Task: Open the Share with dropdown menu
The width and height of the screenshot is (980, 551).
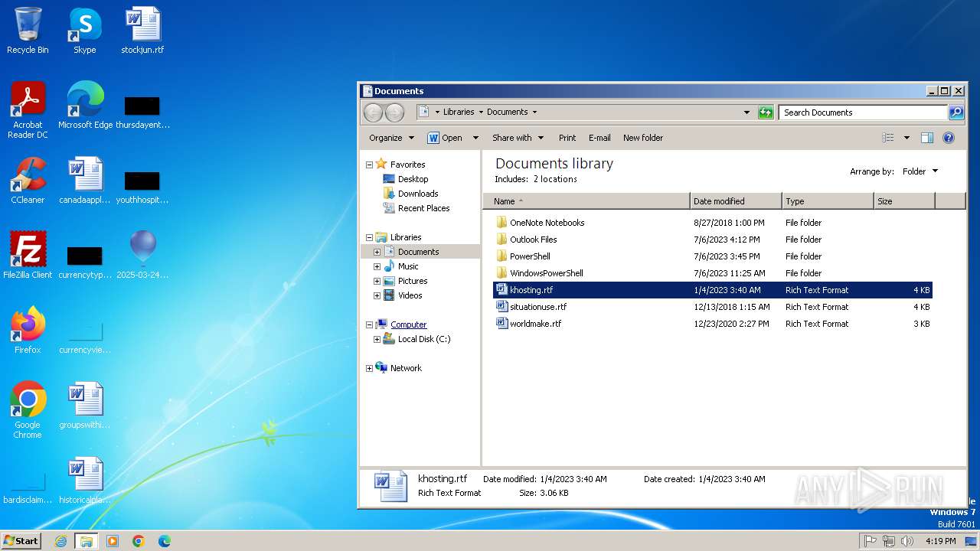Action: (x=518, y=138)
